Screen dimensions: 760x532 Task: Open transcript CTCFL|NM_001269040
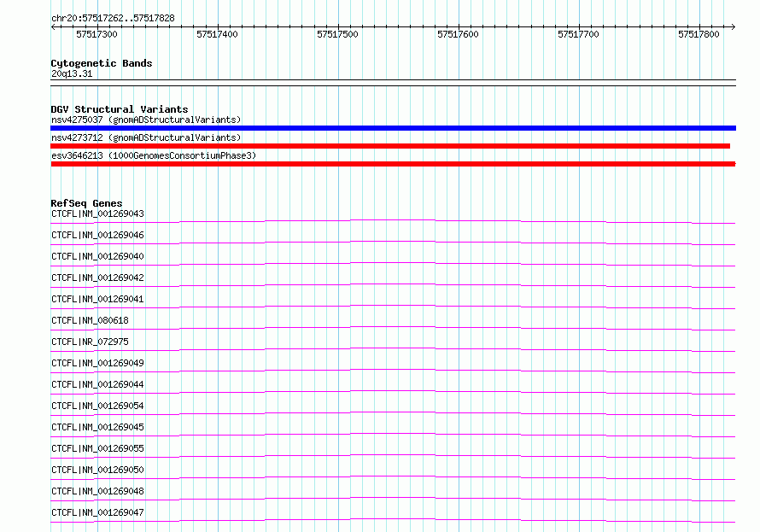point(97,257)
